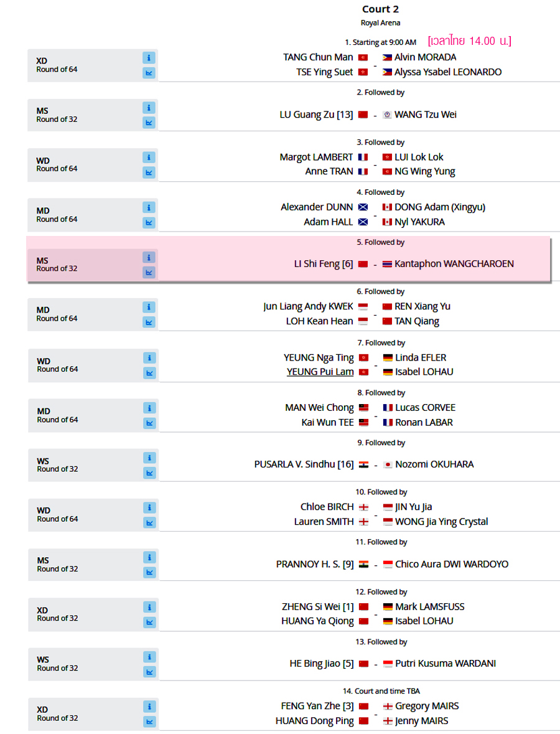Click Nozomi OKUHARA player name
Image resolution: width=560 pixels, height=734 pixels.
pyautogui.click(x=434, y=464)
